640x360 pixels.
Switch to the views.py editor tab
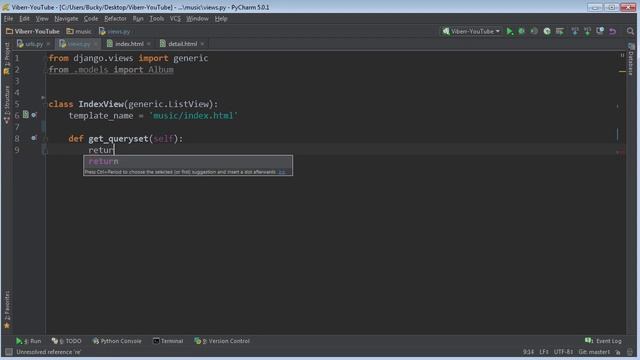[x=79, y=44]
